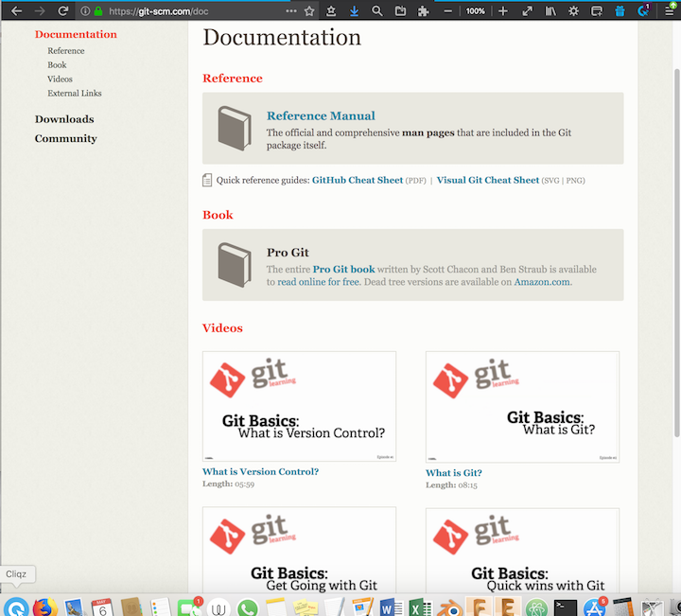
Task: Open the bookmarks menu toolbar button
Action: pyautogui.click(x=331, y=10)
